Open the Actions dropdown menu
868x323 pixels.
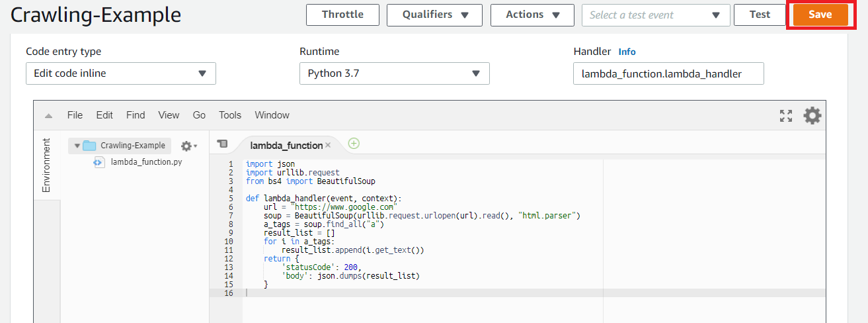click(x=532, y=15)
